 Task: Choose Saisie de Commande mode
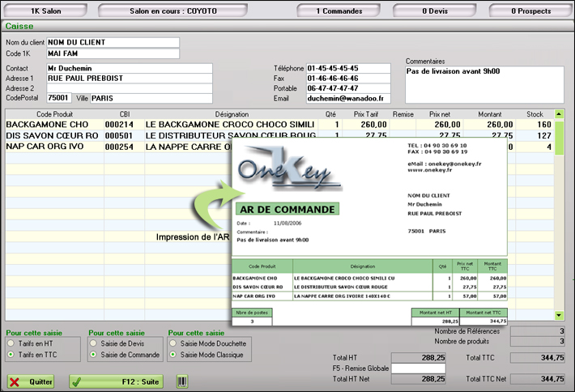pos(93,355)
